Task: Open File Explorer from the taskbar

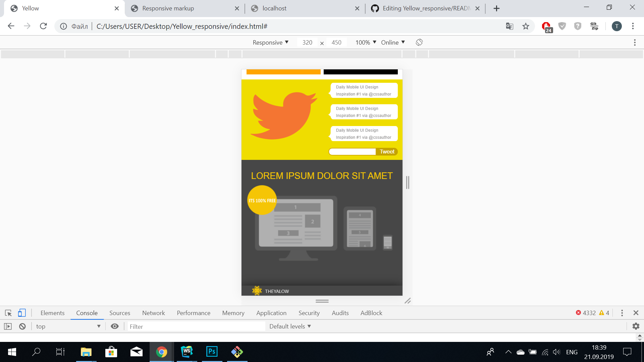Action: coord(86,352)
